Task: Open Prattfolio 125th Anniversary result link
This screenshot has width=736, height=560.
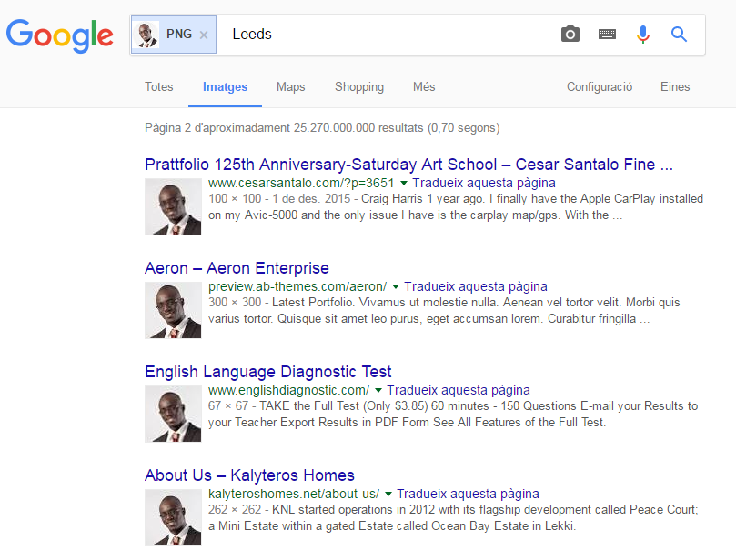Action: (408, 165)
